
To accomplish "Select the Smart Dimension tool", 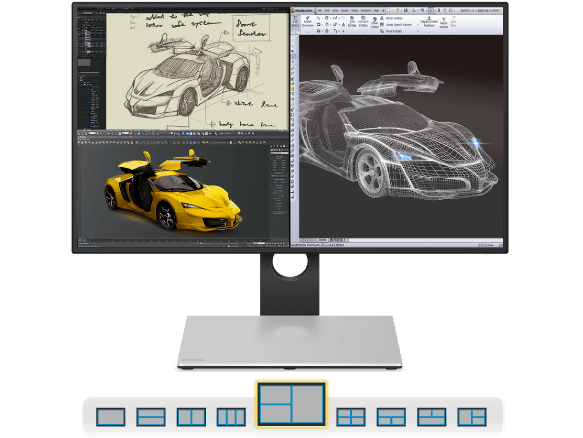I will [x=307, y=22].
